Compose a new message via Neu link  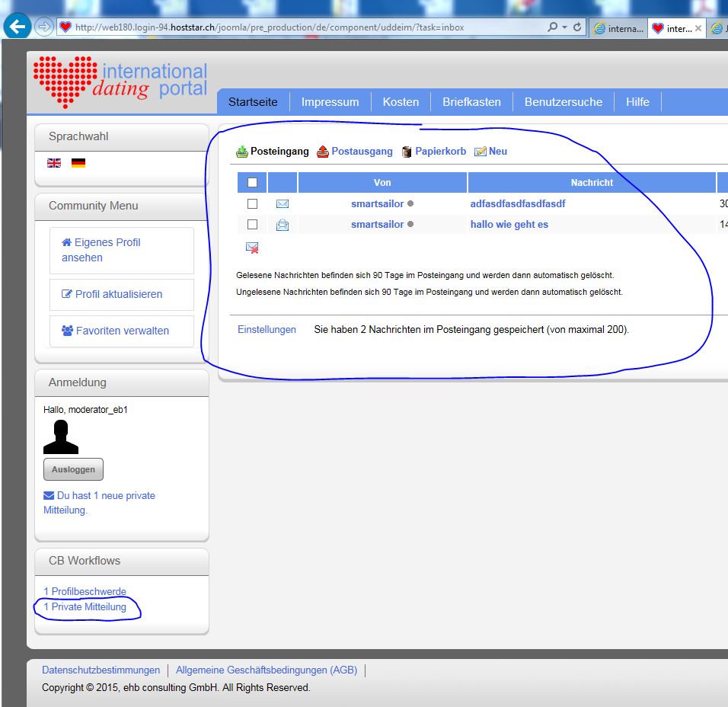pos(498,152)
